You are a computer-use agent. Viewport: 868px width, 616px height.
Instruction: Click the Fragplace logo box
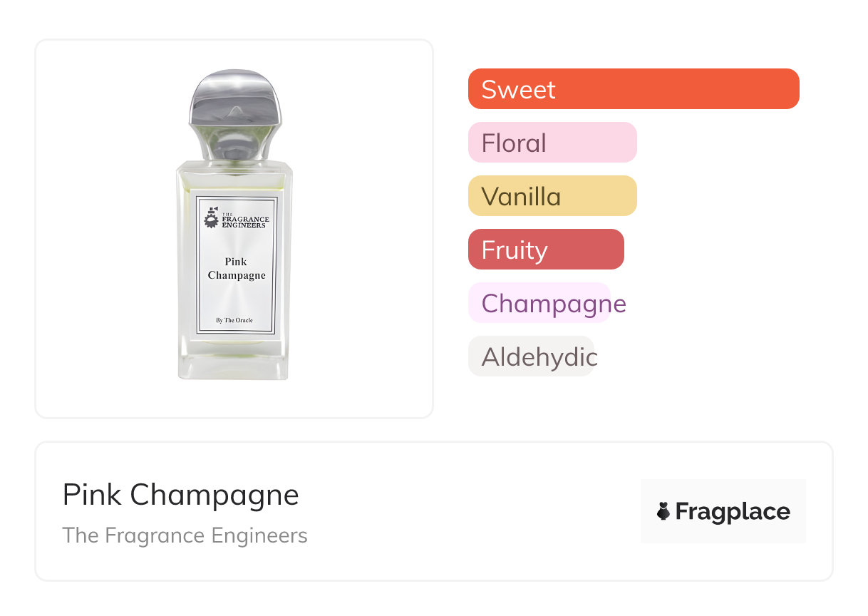723,510
